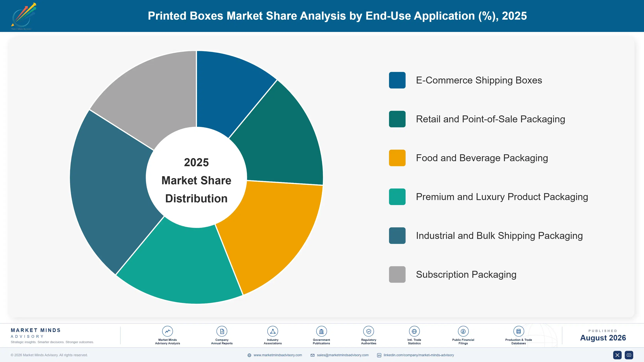The height and width of the screenshot is (362, 644).
Task: Click the 'Food and Beverage Packaging' legend label
Action: coord(482,158)
